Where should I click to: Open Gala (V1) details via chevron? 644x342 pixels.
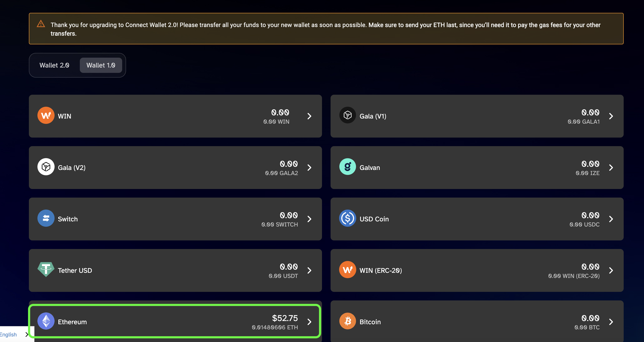611,116
